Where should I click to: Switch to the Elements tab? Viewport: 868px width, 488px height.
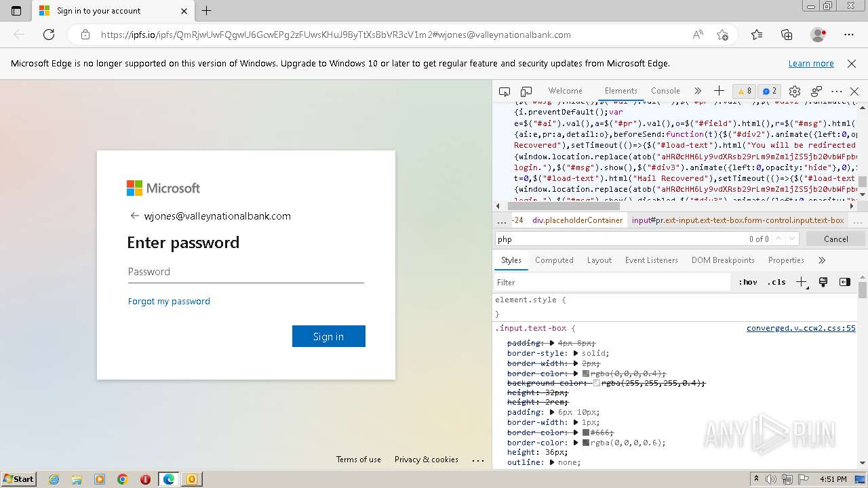click(620, 91)
